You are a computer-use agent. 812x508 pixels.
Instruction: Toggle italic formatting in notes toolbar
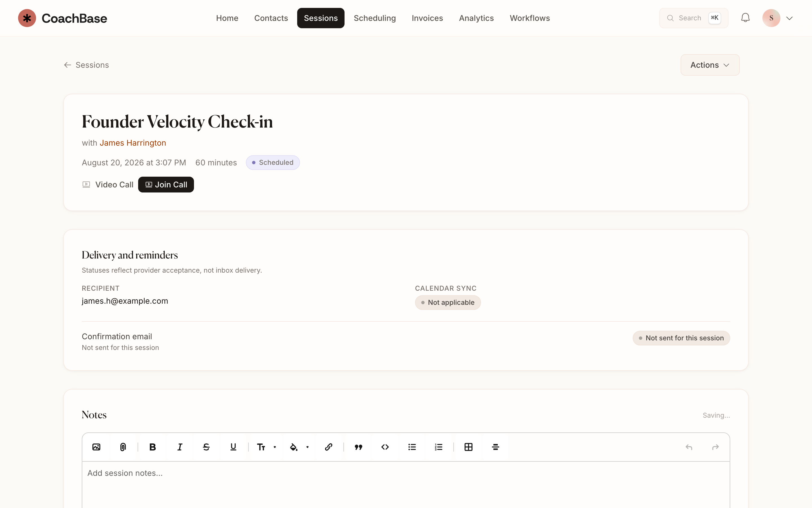(180, 447)
